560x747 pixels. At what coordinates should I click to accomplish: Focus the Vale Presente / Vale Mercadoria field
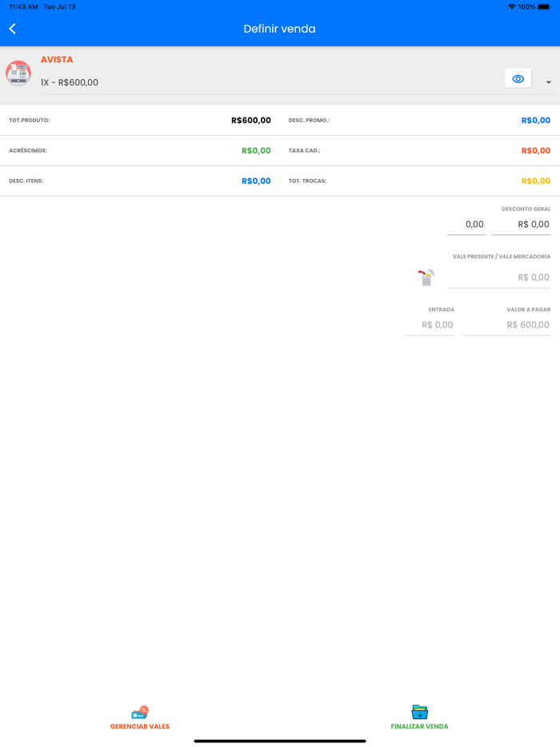coord(499,278)
